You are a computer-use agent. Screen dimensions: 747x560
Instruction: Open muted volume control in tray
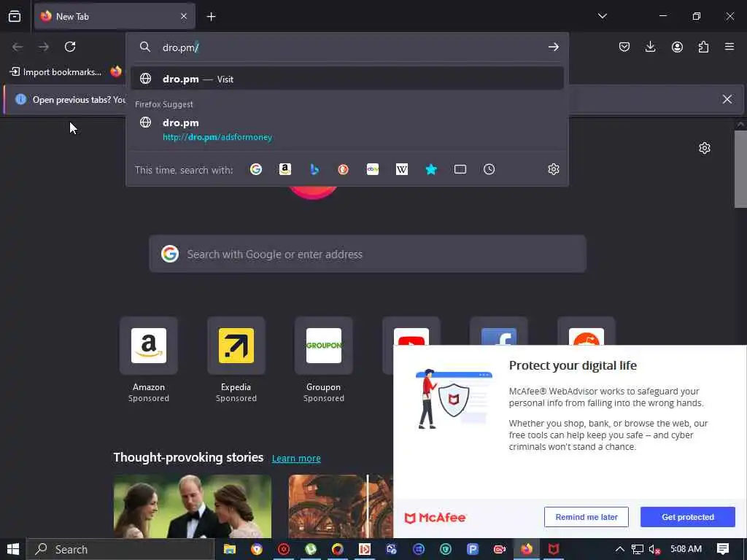[654, 549]
